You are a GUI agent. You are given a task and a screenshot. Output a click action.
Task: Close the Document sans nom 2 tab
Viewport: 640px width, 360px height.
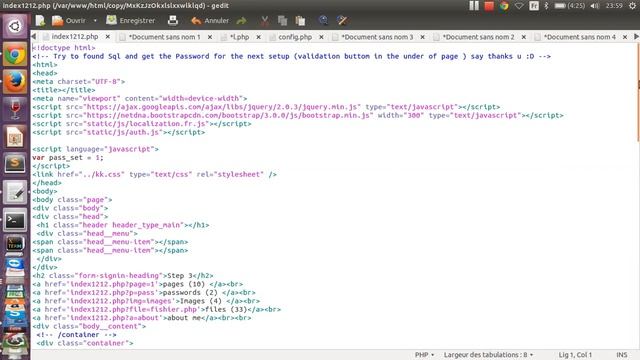click(524, 37)
